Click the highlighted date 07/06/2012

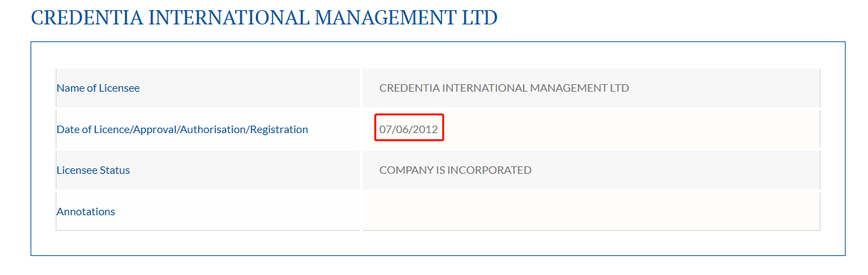click(x=409, y=129)
